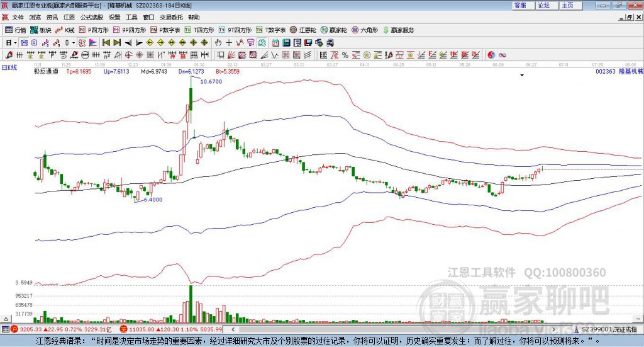Click the Tp=8.1695 indicator value

tap(79, 72)
